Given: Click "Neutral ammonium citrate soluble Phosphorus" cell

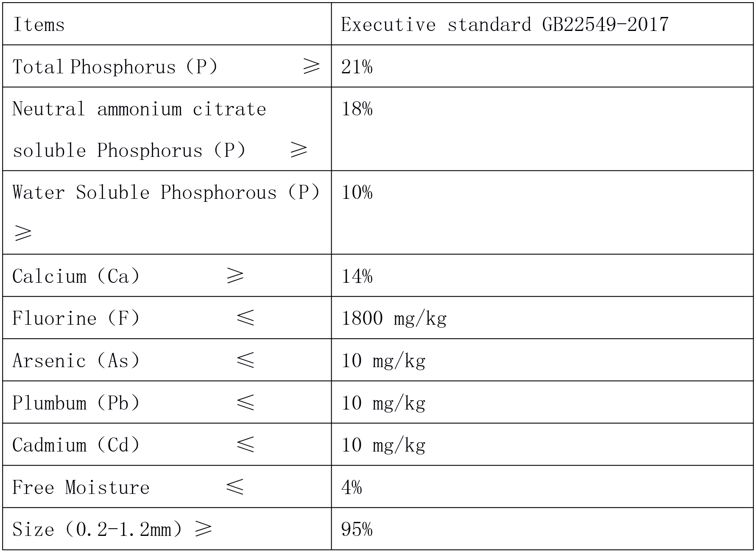Looking at the screenshot, I should point(139,129).
